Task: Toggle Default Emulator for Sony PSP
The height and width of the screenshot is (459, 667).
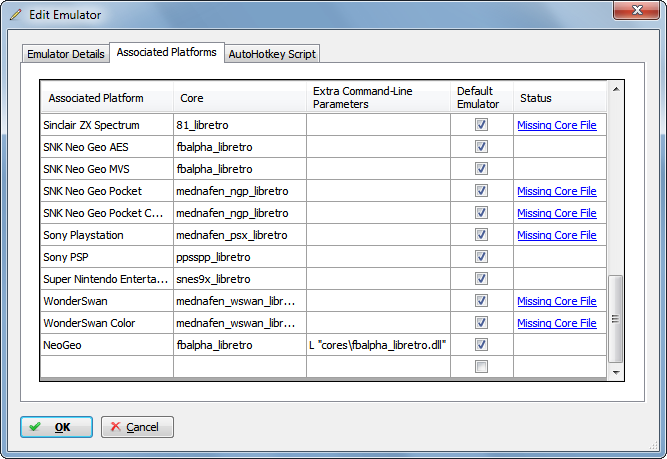Action: click(x=481, y=257)
